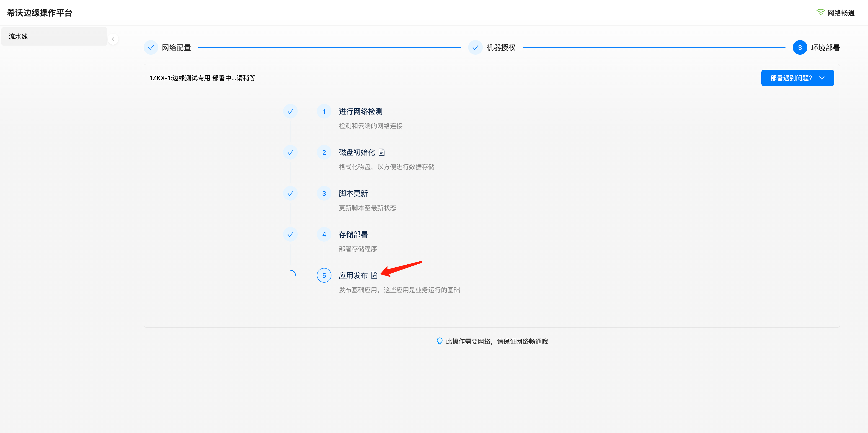Click completed checkmark beside 进行网络检测
The image size is (868, 433).
tap(290, 111)
